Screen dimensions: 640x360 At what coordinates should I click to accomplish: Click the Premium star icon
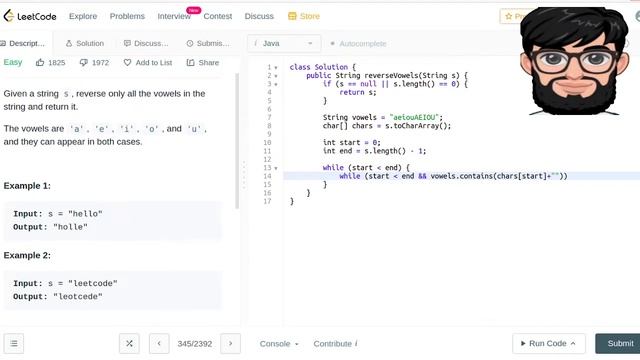508,16
